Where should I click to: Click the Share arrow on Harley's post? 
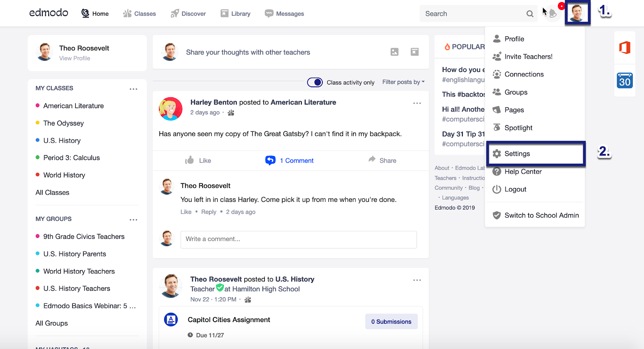click(382, 160)
